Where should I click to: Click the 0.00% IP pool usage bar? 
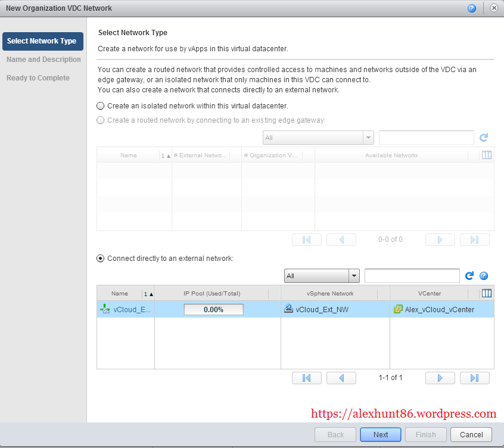213,310
